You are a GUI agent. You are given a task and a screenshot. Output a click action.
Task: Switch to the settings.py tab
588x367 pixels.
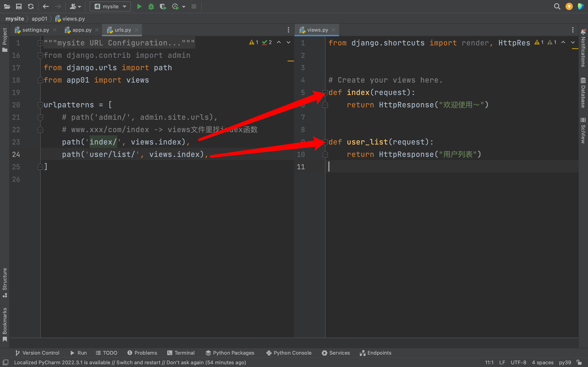click(x=35, y=30)
